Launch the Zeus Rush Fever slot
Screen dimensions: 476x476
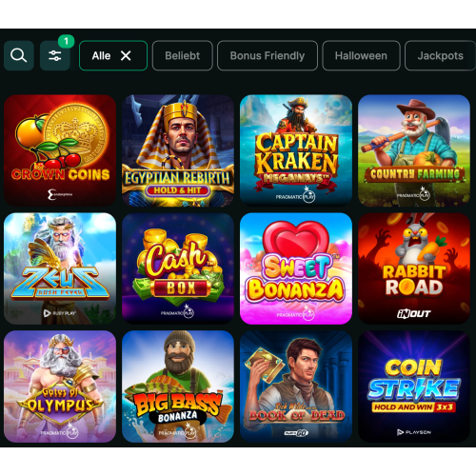pyautogui.click(x=60, y=268)
